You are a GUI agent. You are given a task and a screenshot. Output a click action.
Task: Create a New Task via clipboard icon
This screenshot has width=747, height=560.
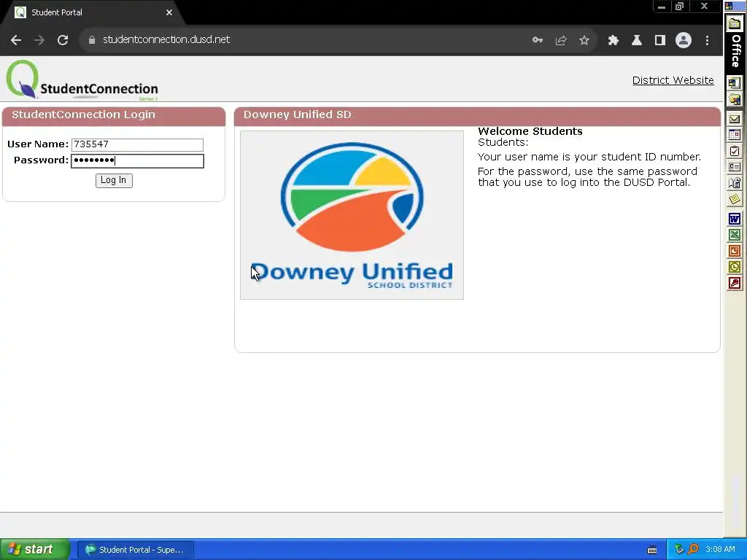(734, 152)
